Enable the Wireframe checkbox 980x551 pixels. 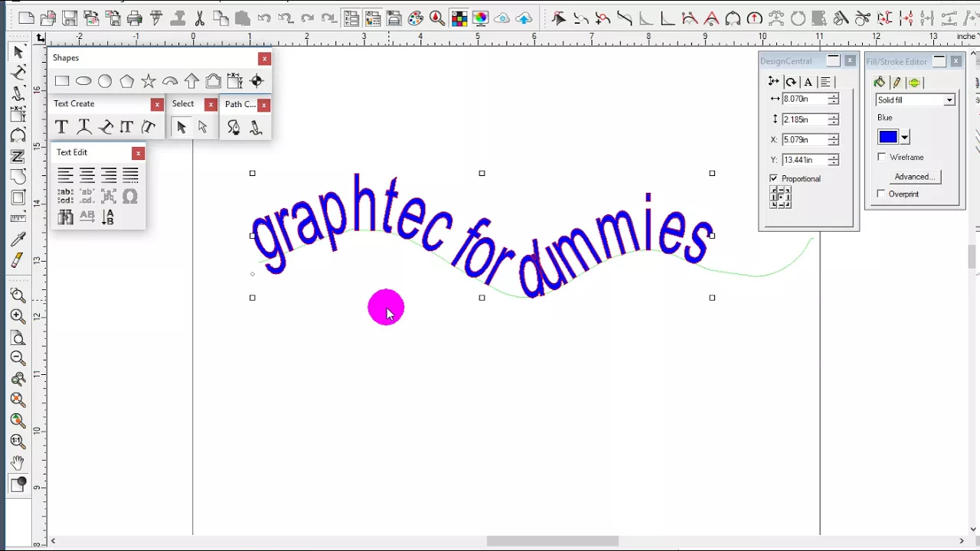coord(882,157)
